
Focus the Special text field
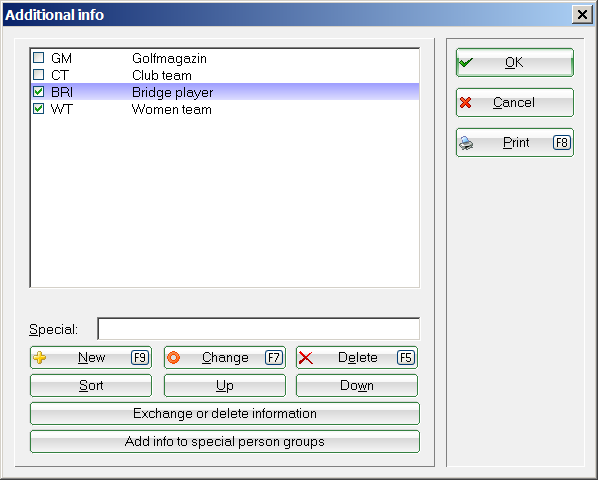coord(259,329)
